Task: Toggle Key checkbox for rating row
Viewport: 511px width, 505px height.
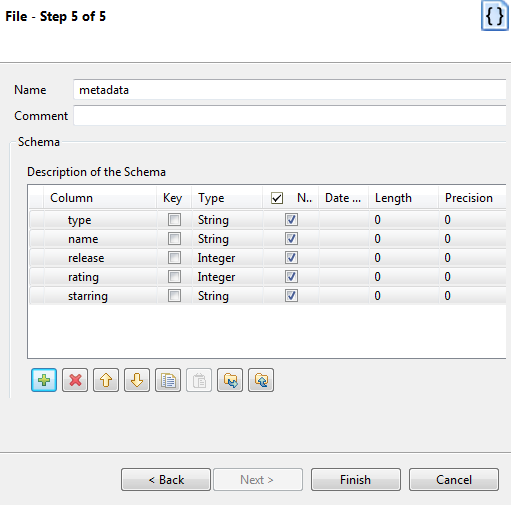Action: click(174, 277)
